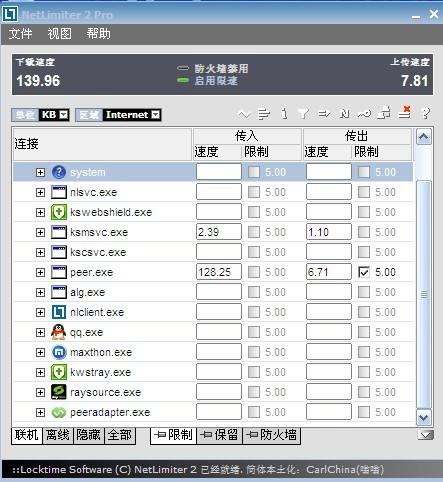Image resolution: width=443 pixels, height=482 pixels.
Task: Select the 防火墙 bottom tab
Action: 272,435
